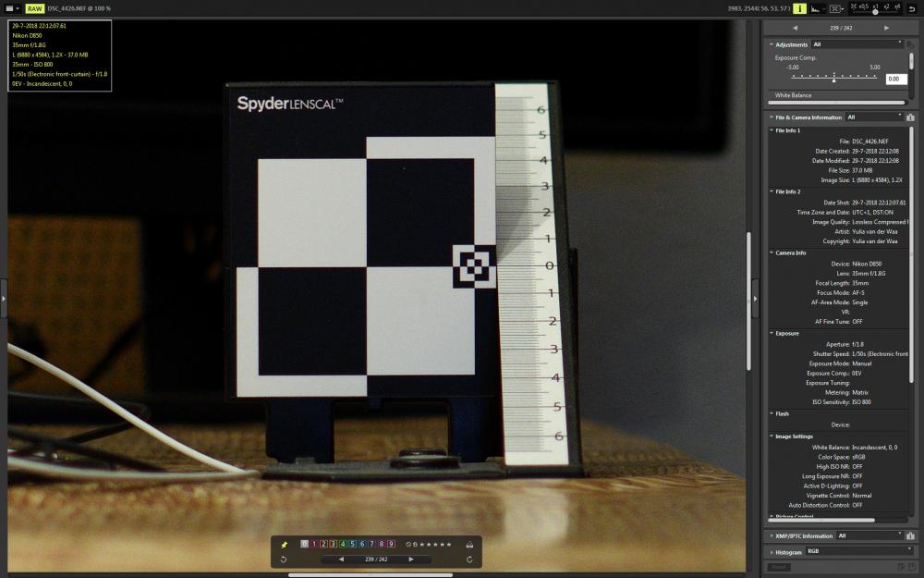This screenshot has width=924, height=578.
Task: Click the File & Camera Information copy icon
Action: pos(910,117)
